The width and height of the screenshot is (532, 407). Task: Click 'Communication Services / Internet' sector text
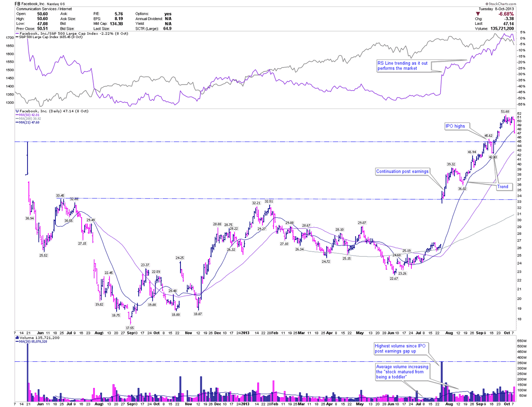point(44,8)
